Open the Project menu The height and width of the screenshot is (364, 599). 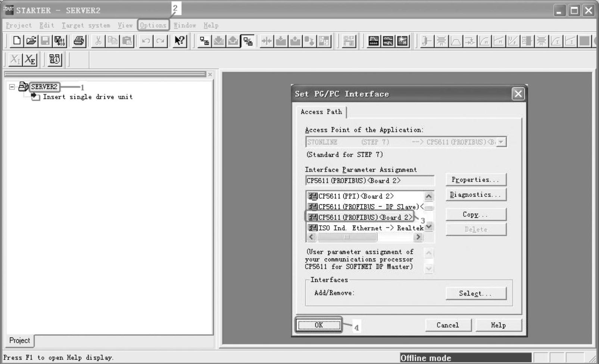point(19,25)
